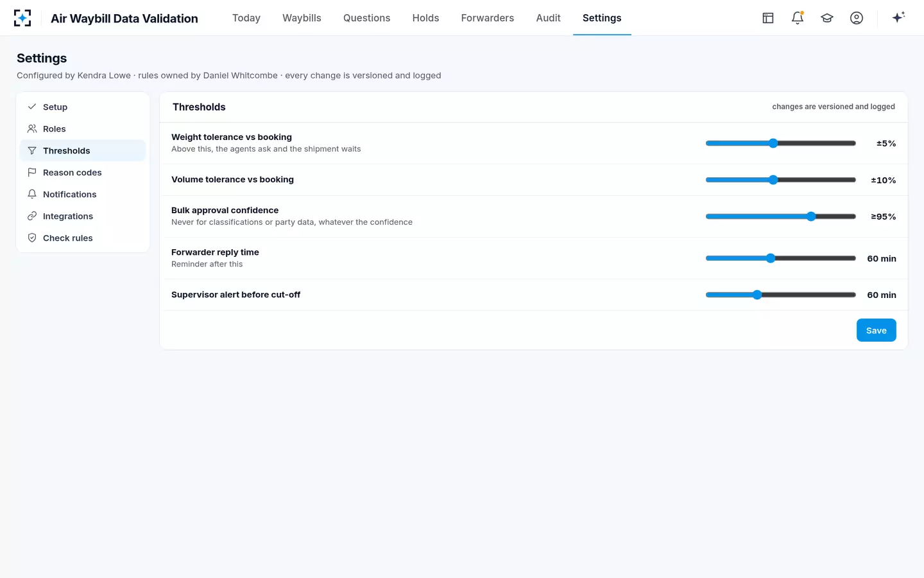924x578 pixels.
Task: Click the ≥95% bulk approval value
Action: [884, 217]
